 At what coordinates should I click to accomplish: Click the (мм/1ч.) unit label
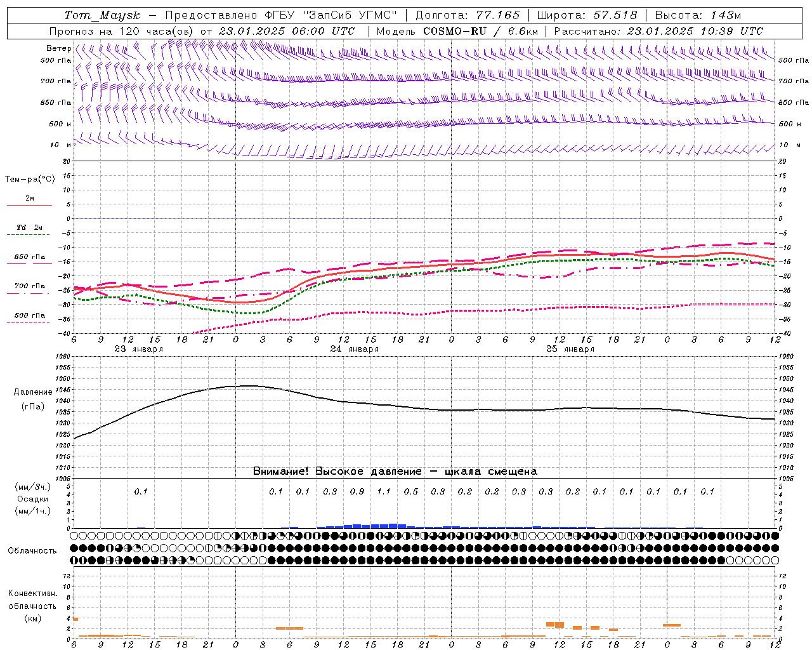(x=33, y=511)
